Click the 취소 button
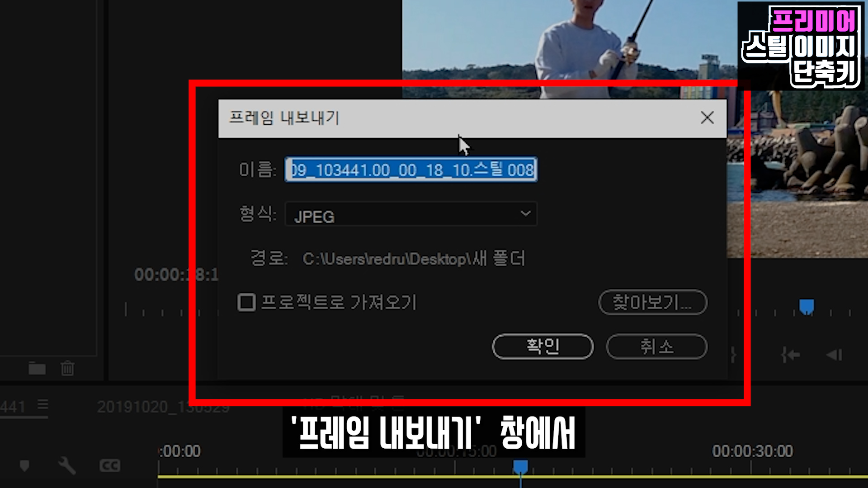Viewport: 868px width, 488px height. click(x=656, y=347)
